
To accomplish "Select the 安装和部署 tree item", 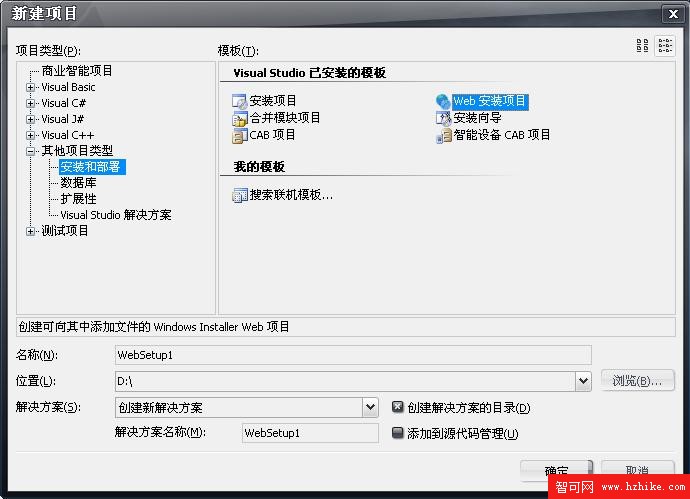I will pos(92,167).
